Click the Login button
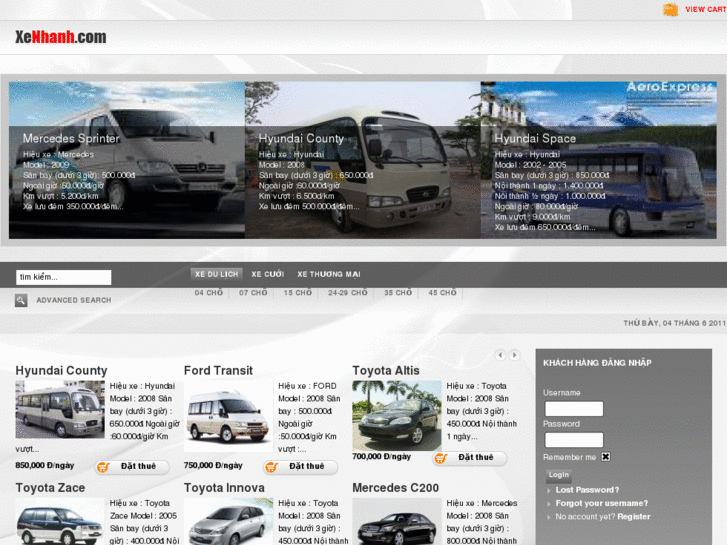Viewport: 727px width, 545px height. point(559,475)
